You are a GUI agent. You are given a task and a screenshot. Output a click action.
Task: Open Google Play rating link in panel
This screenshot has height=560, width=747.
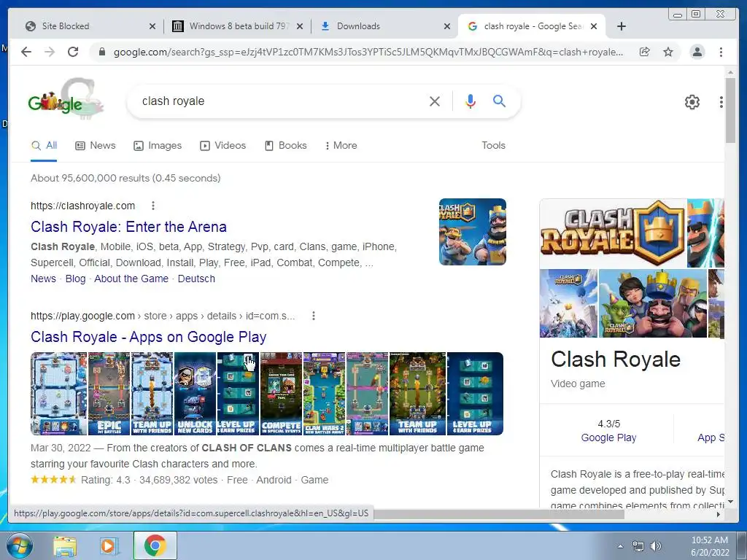click(608, 437)
